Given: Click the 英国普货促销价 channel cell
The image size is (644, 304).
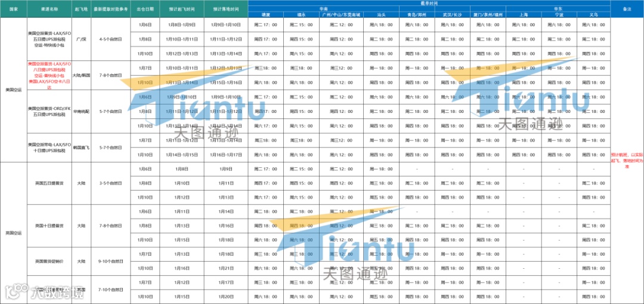Looking at the screenshot, I should pos(48,261).
